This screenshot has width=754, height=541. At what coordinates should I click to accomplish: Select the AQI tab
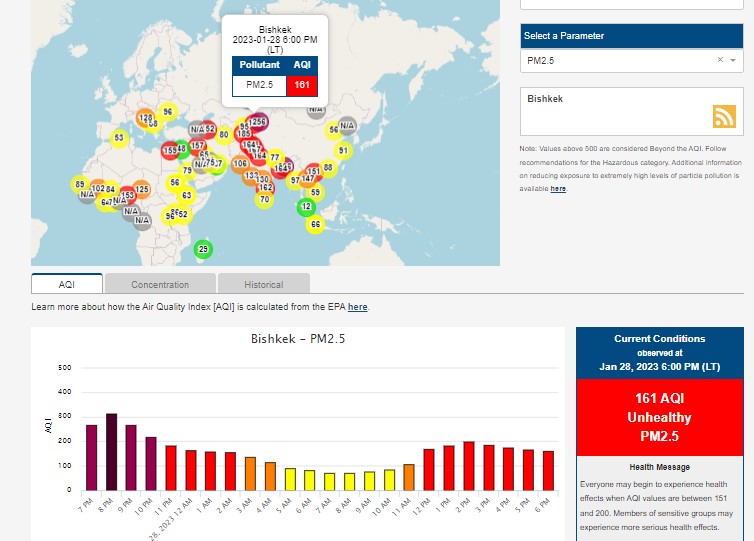[67, 284]
